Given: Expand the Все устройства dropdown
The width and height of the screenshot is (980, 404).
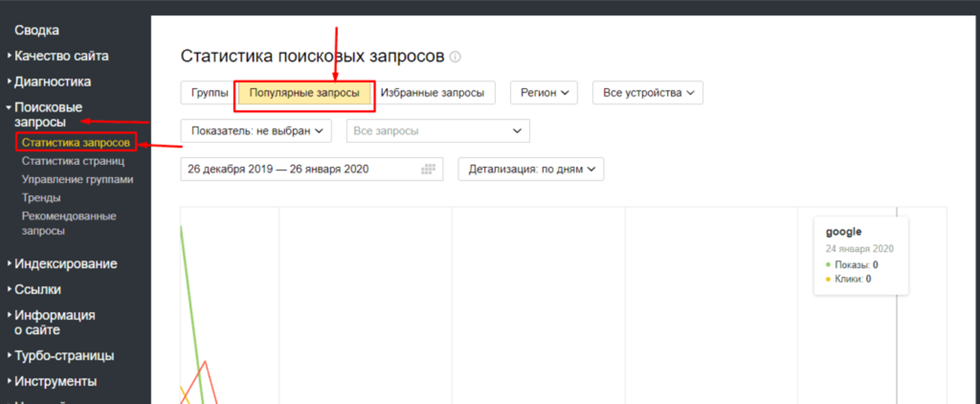Looking at the screenshot, I should point(647,92).
